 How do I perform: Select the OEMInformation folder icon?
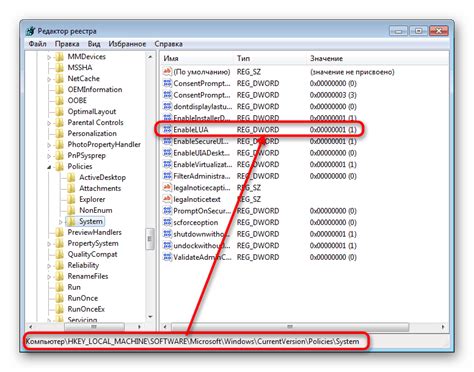click(x=59, y=90)
